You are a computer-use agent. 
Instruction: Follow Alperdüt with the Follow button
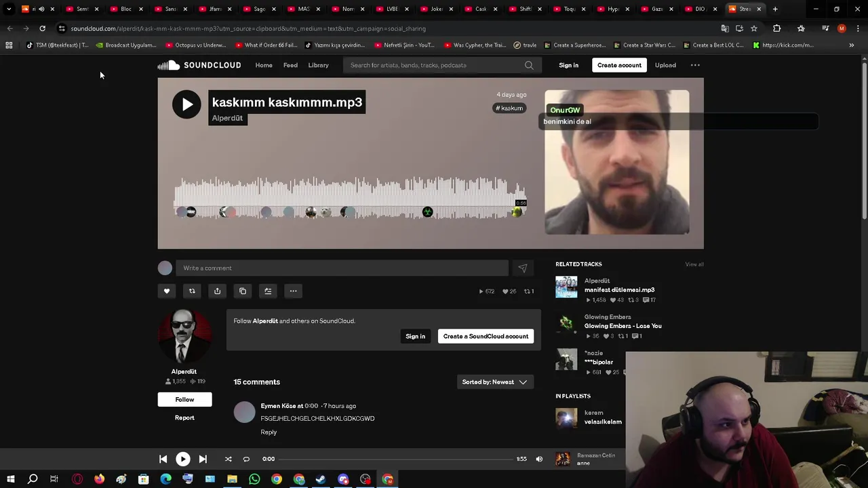coord(184,399)
